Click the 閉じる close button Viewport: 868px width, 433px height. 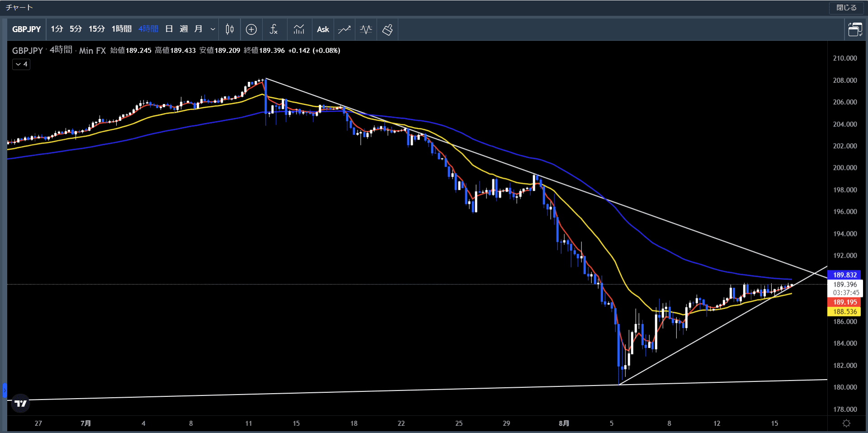[x=846, y=8]
